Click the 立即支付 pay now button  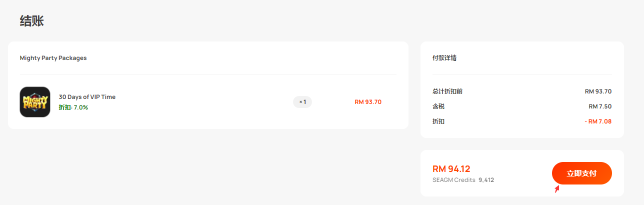(581, 173)
